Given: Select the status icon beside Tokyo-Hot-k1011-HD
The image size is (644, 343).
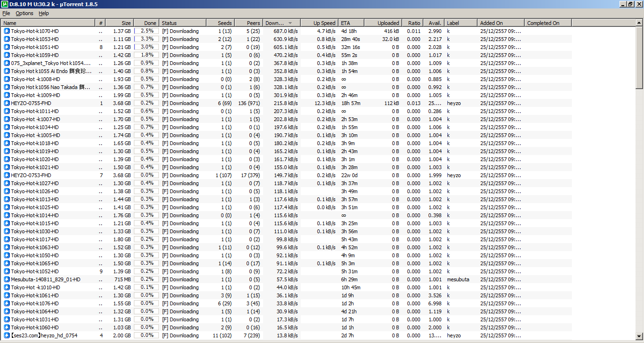Looking at the screenshot, I should [7, 111].
